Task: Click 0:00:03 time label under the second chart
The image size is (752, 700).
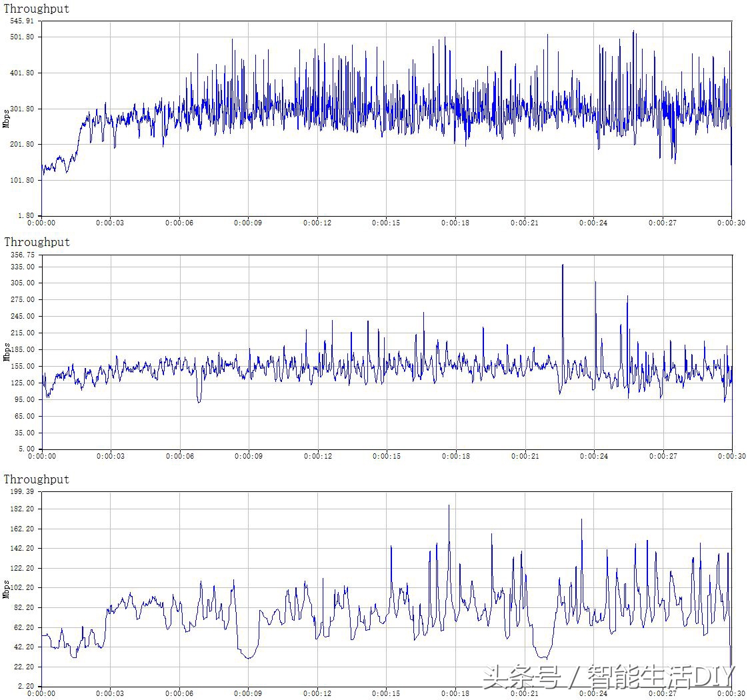Action: tap(110, 457)
